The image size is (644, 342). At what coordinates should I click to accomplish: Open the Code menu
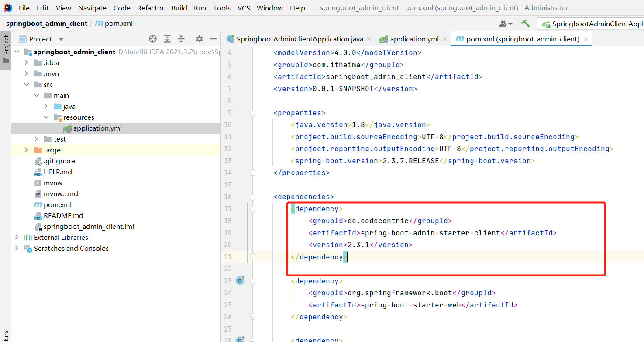[122, 8]
